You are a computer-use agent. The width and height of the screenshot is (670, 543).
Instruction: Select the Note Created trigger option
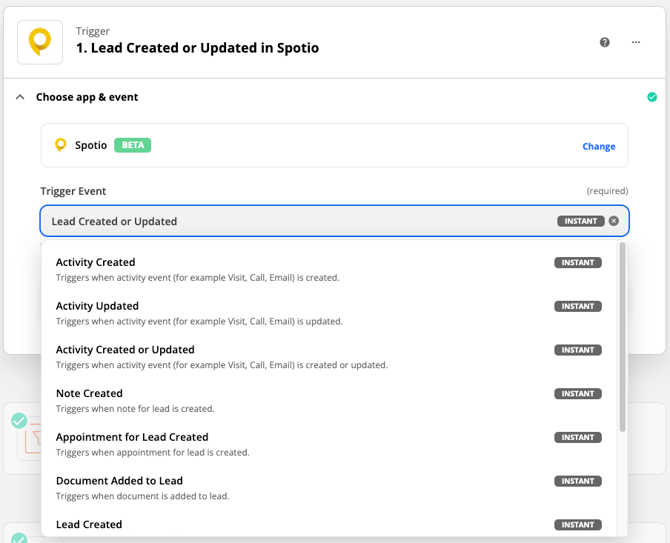point(329,401)
